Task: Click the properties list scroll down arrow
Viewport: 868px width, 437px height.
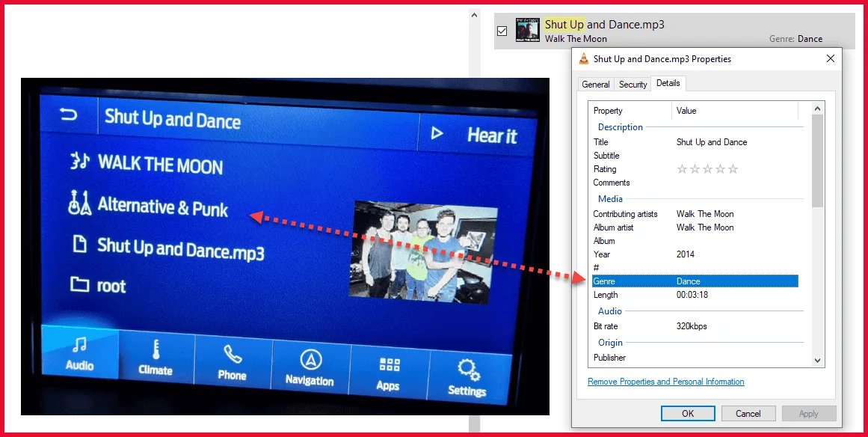Action: [818, 360]
